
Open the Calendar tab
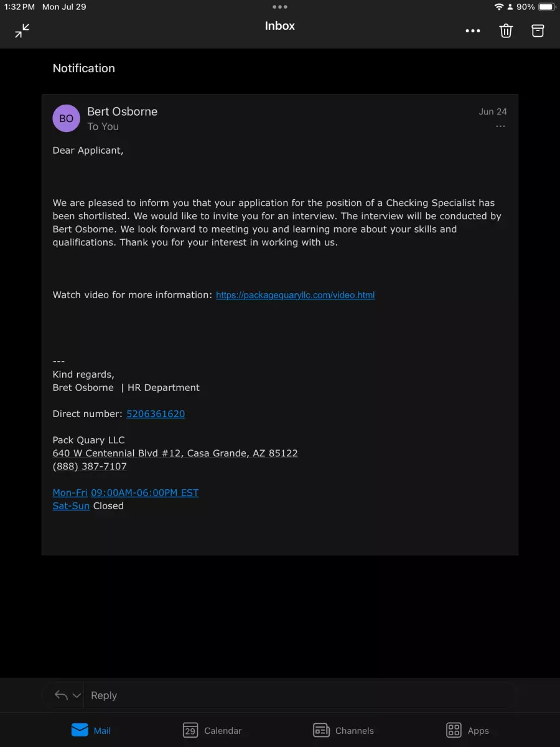pyautogui.click(x=212, y=730)
